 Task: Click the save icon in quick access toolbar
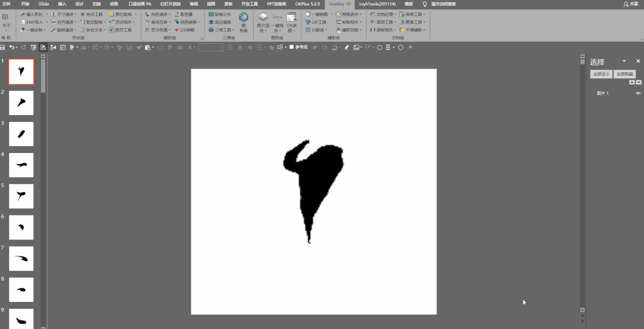[x=2, y=48]
